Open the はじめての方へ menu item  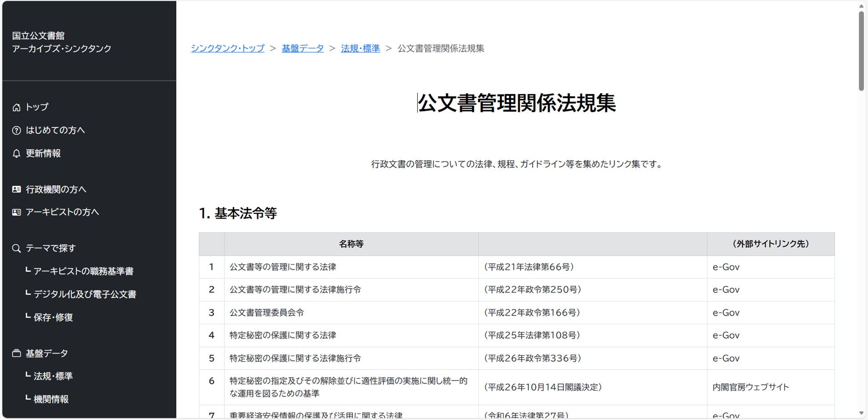pyautogui.click(x=55, y=130)
